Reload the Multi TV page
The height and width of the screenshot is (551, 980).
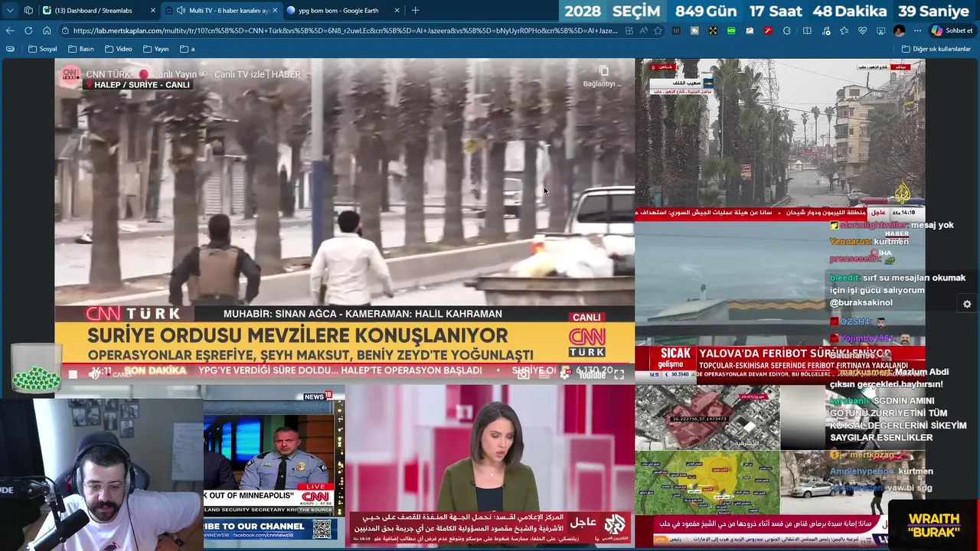pyautogui.click(x=28, y=31)
